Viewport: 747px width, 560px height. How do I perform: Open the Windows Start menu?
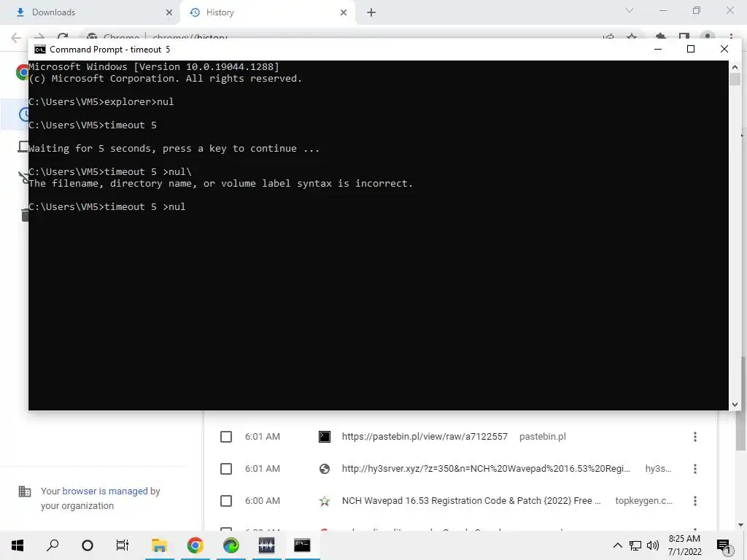[18, 545]
